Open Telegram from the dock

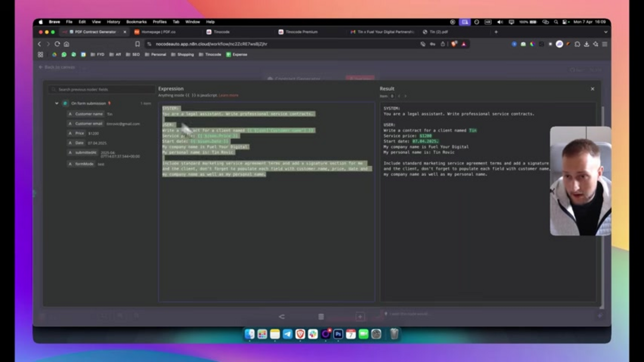click(x=287, y=334)
